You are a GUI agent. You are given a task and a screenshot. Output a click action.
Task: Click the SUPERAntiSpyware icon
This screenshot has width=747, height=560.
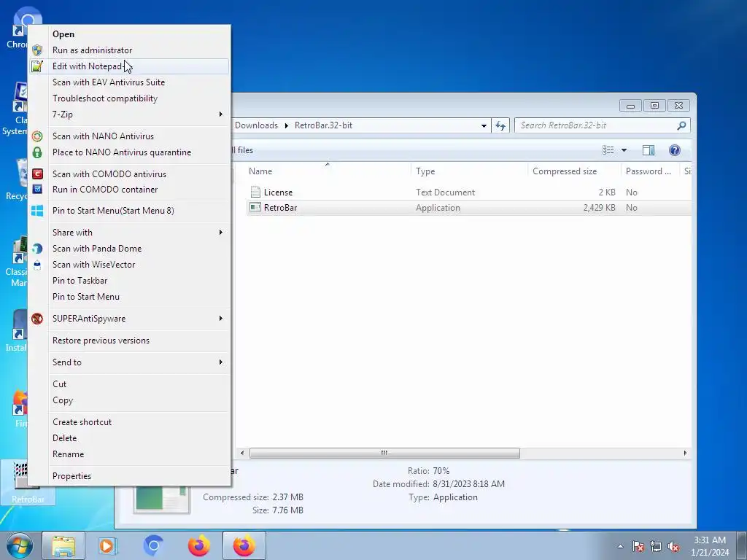[37, 319]
